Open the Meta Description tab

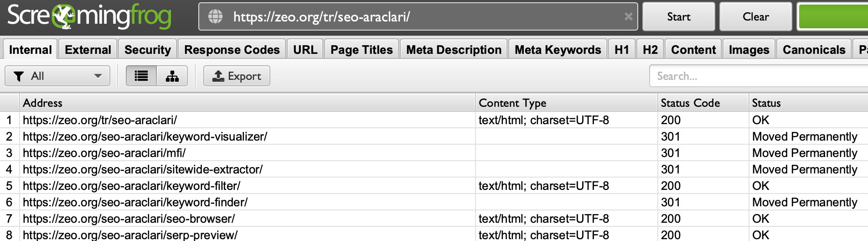(454, 49)
